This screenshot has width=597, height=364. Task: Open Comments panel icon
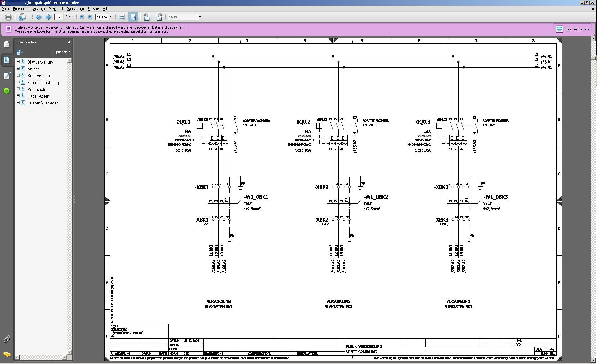tap(7, 354)
